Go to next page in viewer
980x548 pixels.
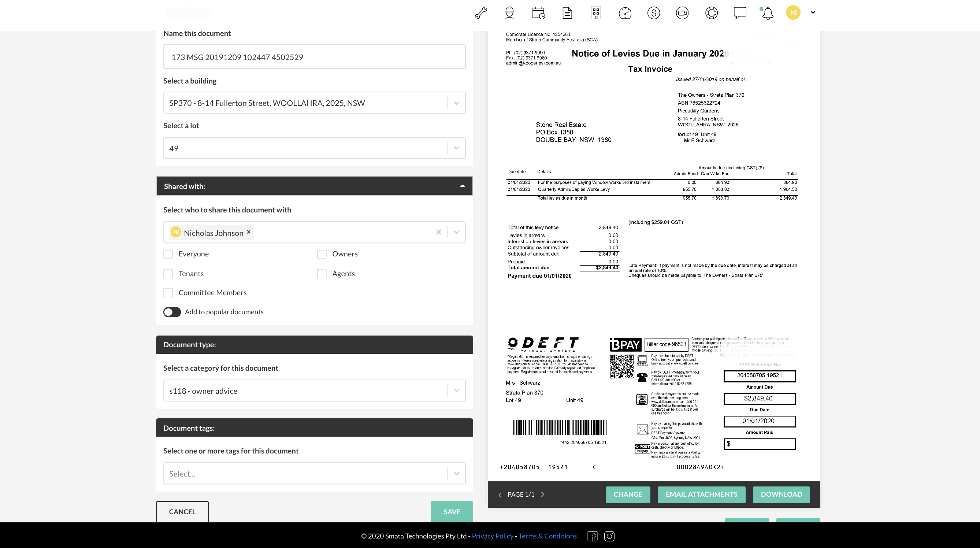coord(542,495)
